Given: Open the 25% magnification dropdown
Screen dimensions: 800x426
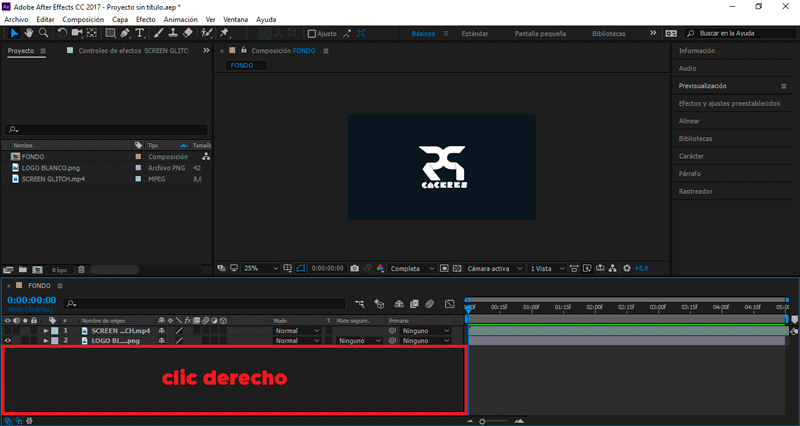Looking at the screenshot, I should pyautogui.click(x=261, y=268).
